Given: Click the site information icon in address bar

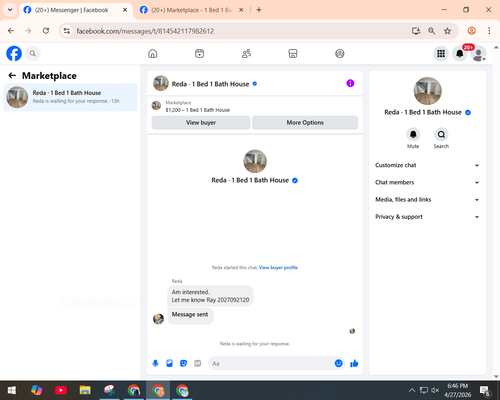Looking at the screenshot, I should click(x=67, y=31).
